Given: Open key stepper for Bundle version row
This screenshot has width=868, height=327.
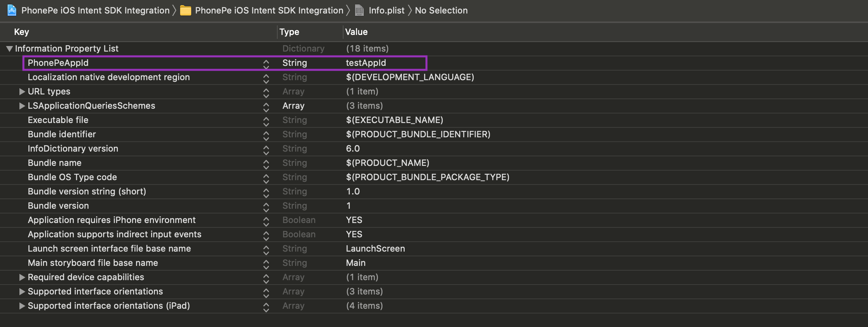Looking at the screenshot, I should click(266, 206).
